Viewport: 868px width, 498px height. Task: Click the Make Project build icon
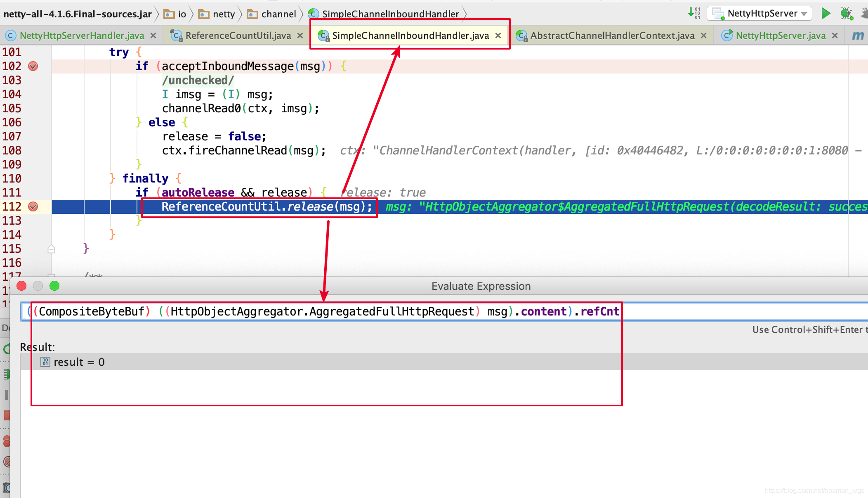[694, 14]
